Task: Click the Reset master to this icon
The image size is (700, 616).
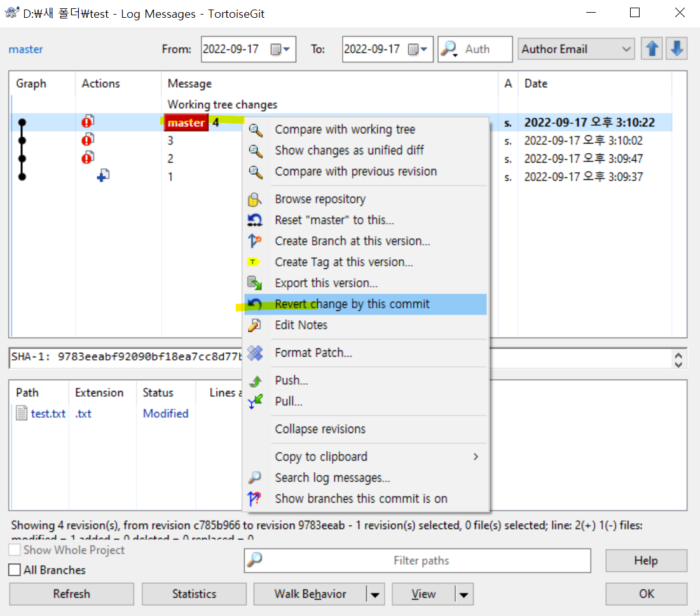Action: (x=255, y=220)
